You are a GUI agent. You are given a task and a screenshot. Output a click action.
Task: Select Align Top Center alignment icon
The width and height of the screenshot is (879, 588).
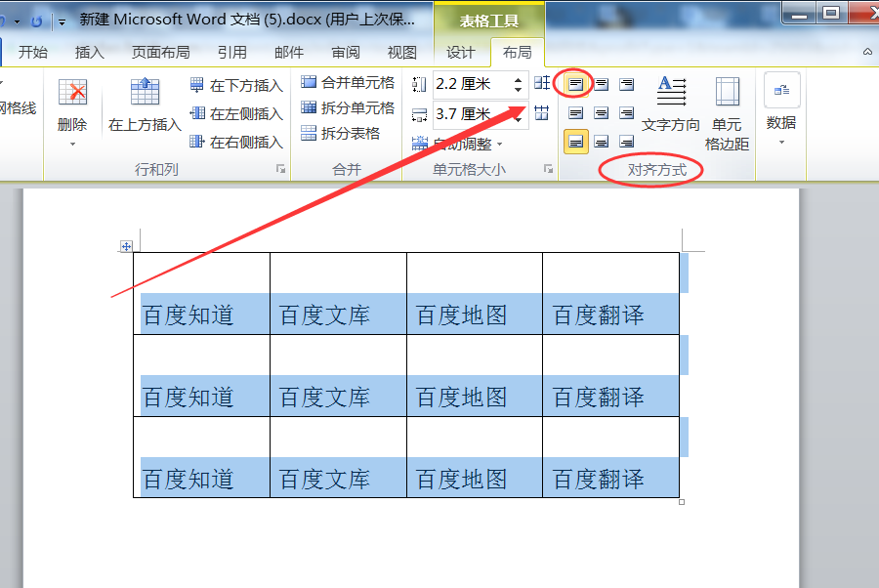(x=601, y=84)
